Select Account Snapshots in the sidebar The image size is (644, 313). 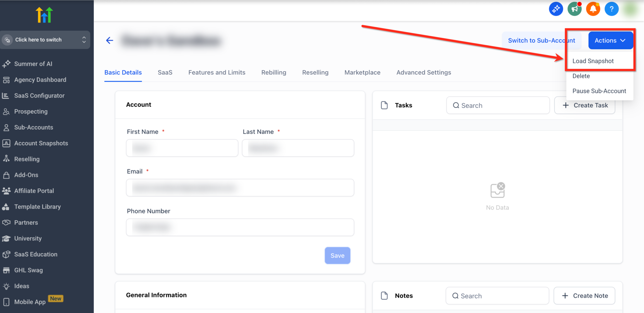41,143
